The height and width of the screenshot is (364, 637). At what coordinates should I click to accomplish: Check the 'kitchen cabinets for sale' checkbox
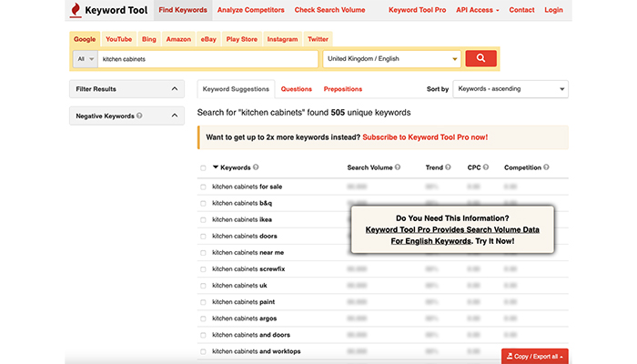click(203, 187)
